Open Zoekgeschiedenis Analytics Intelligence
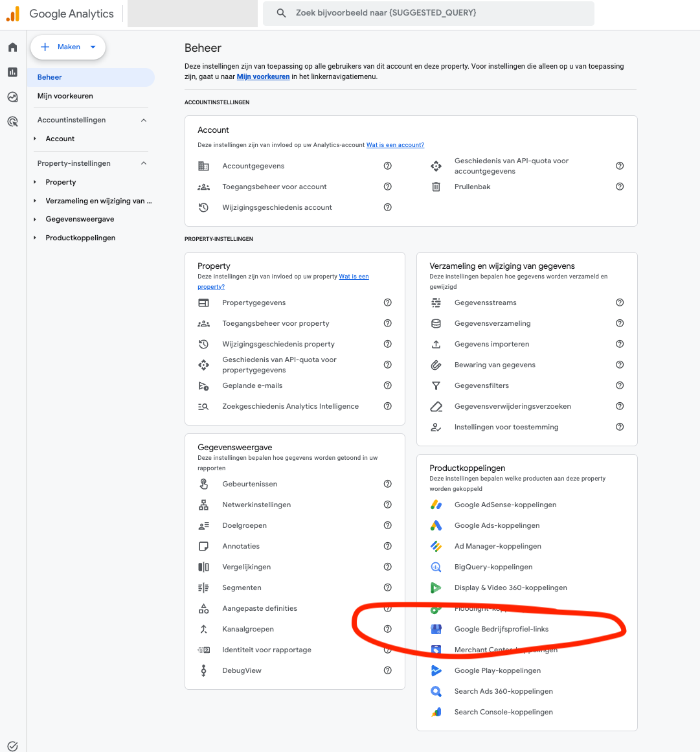The image size is (700, 752). (290, 406)
